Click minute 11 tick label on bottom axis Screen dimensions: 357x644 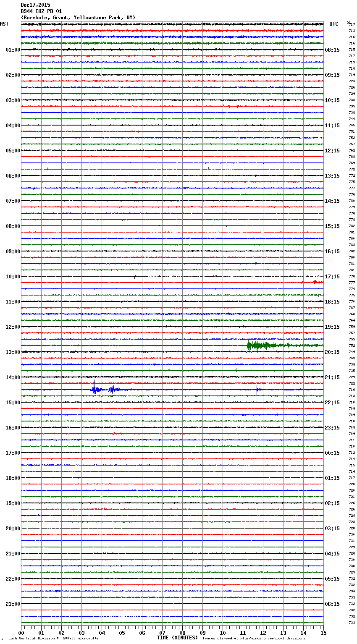243,633
